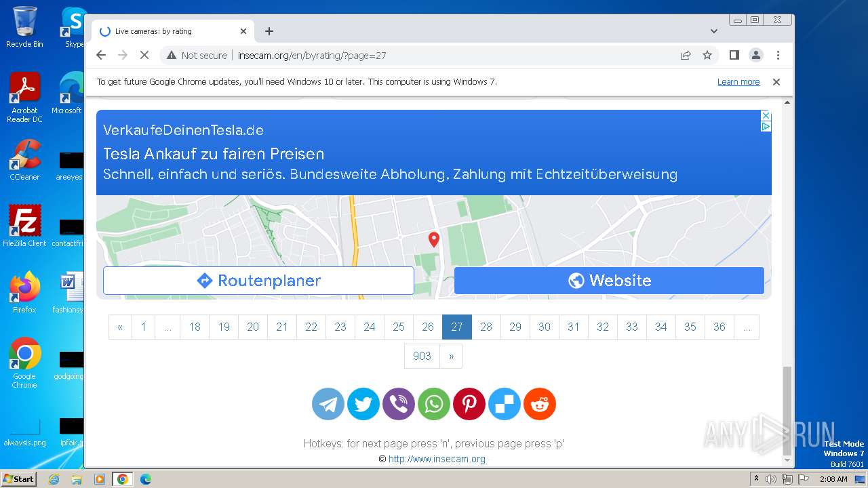Share page on Reddit
Image resolution: width=868 pixels, height=488 pixels.
coord(540,404)
